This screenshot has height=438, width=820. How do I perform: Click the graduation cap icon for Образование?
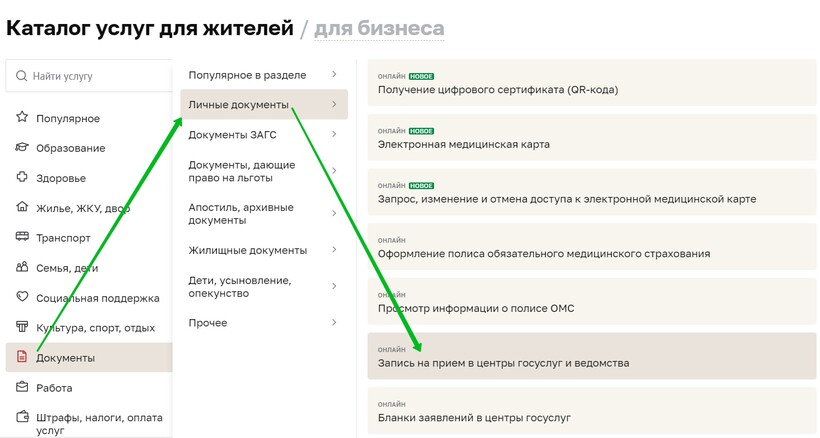pos(22,147)
